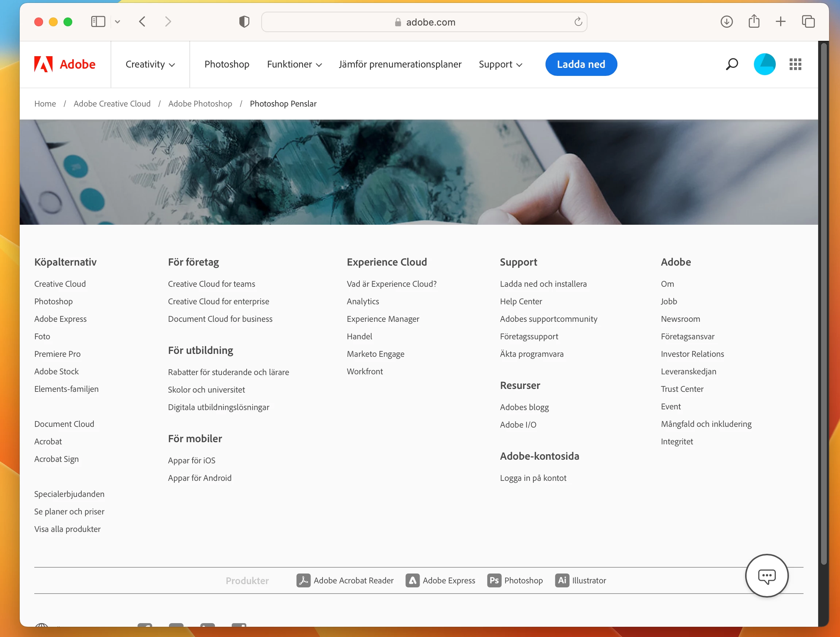The image size is (840, 637).
Task: Open Safari's downloads icon
Action: point(726,22)
